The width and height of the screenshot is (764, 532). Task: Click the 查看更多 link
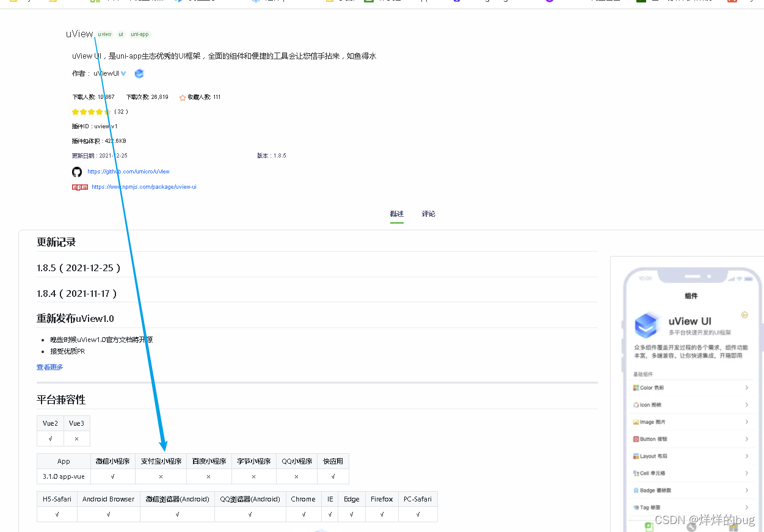click(50, 367)
